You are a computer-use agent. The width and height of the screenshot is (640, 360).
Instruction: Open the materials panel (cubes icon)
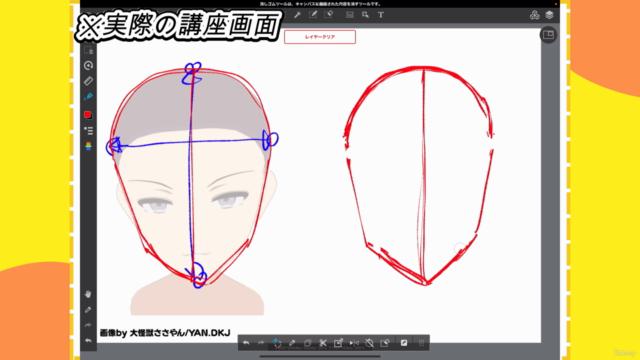[x=534, y=15]
